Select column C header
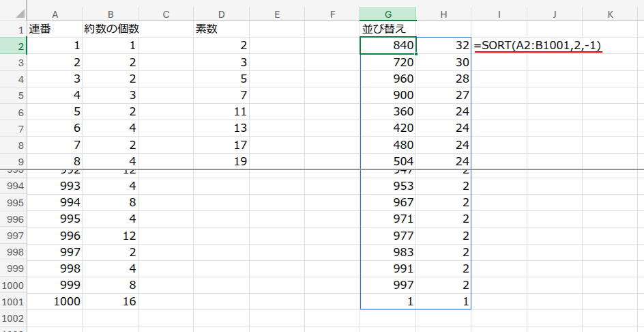 [166, 14]
